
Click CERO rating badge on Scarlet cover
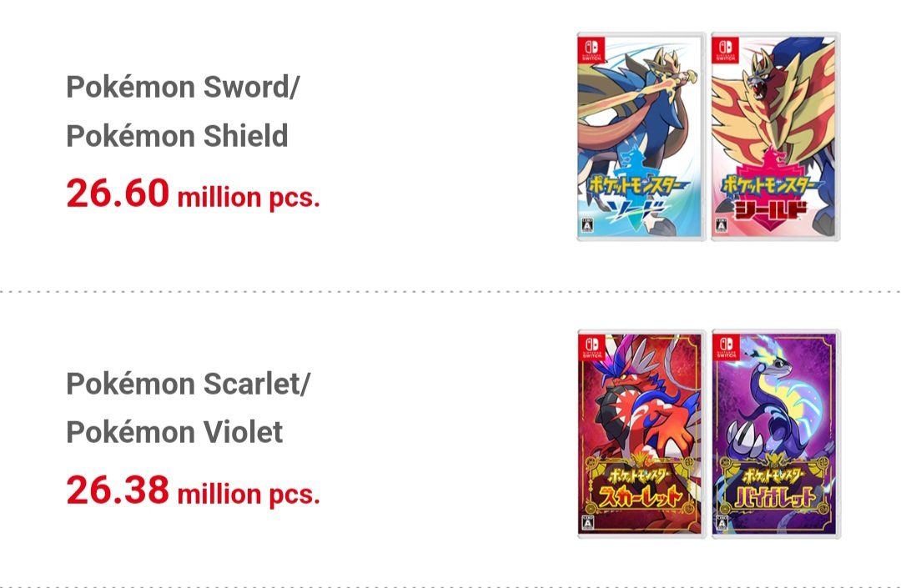pyautogui.click(x=586, y=525)
